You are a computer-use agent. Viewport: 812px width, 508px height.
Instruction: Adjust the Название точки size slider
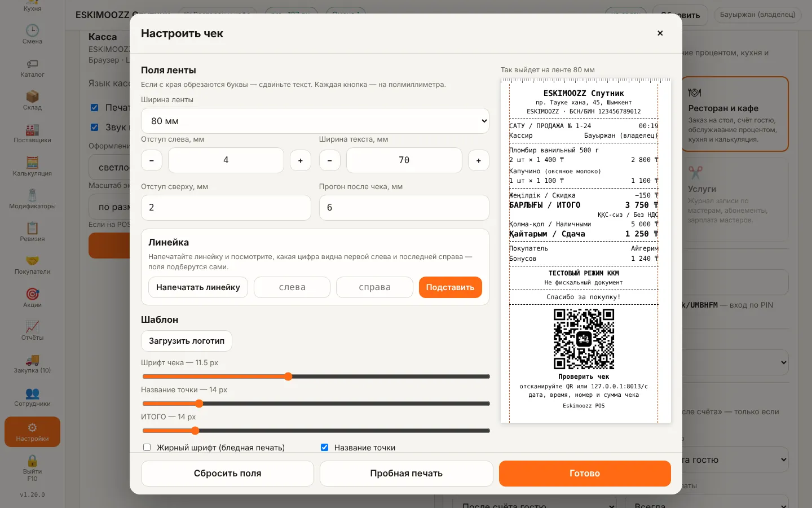(x=316, y=404)
